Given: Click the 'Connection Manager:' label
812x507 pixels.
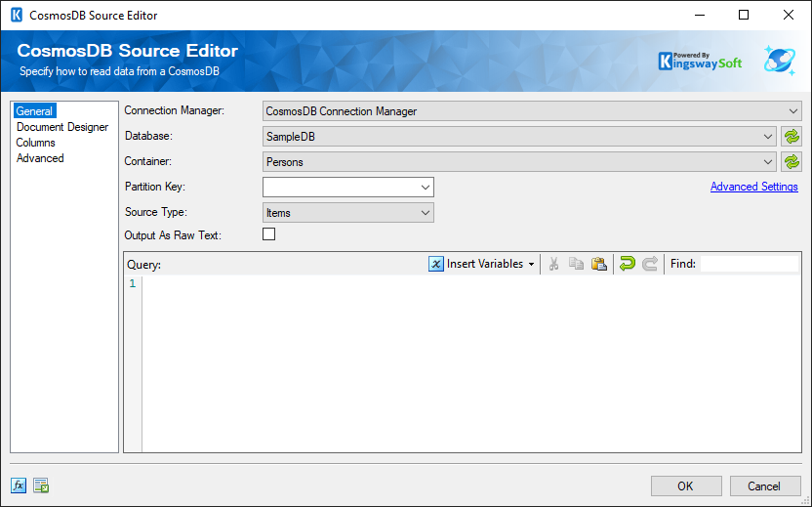Looking at the screenshot, I should click(174, 110).
